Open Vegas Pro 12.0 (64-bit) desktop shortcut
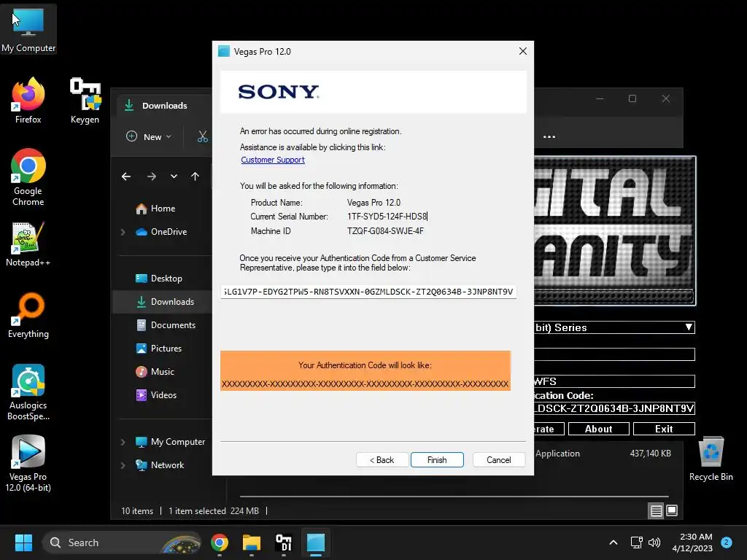This screenshot has width=747, height=560. pyautogui.click(x=28, y=464)
